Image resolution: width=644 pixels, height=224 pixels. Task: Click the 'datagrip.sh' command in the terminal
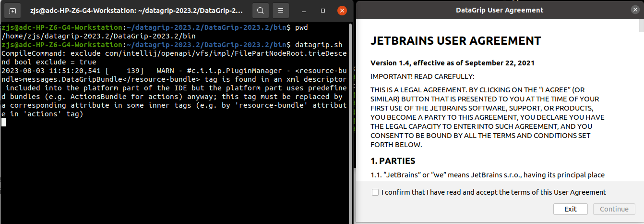319,44
